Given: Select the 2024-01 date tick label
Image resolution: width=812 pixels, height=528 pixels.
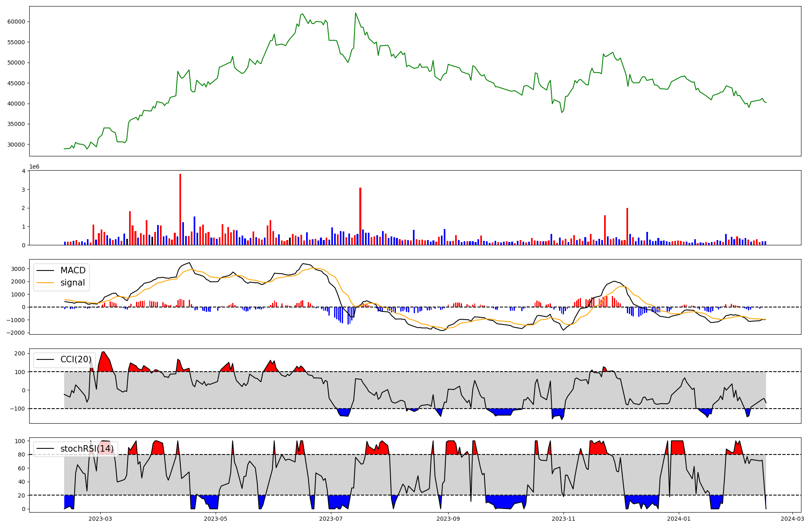Looking at the screenshot, I should point(679,519).
